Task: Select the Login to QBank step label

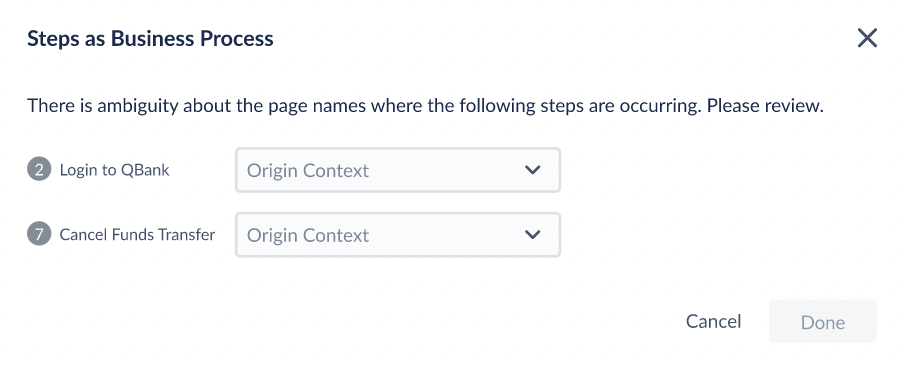Action: click(x=114, y=170)
